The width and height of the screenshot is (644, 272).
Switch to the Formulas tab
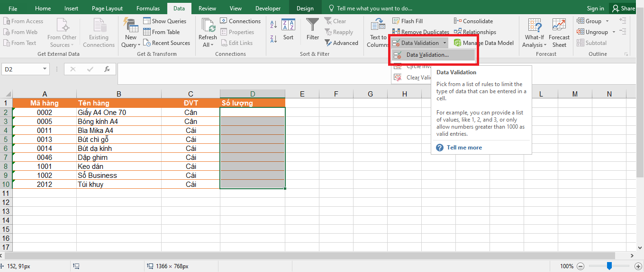[x=148, y=9]
